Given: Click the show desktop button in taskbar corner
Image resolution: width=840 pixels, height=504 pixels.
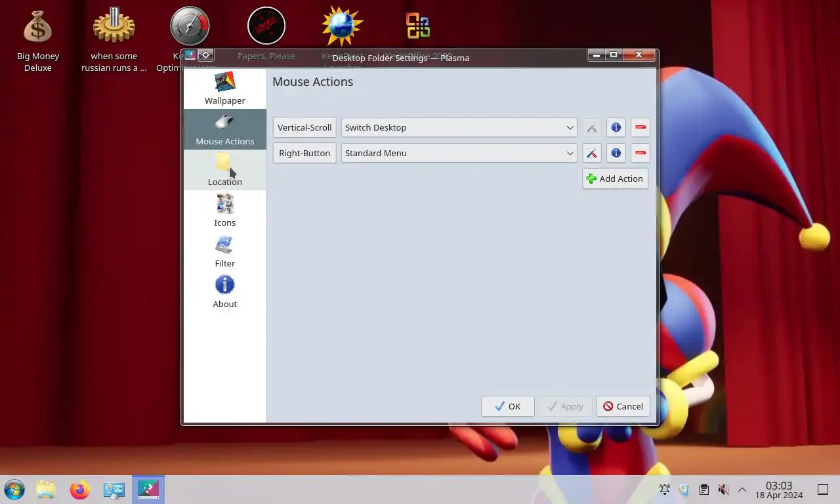Looking at the screenshot, I should pyautogui.click(x=823, y=490).
